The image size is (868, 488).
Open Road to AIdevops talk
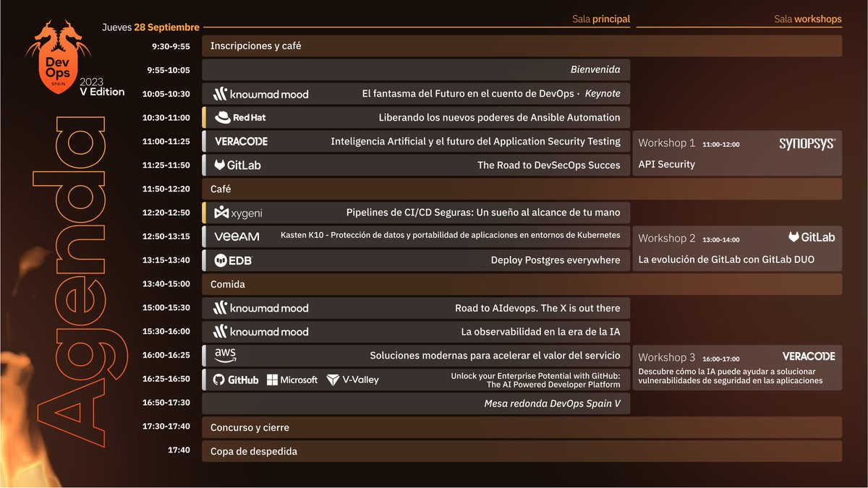[537, 308]
